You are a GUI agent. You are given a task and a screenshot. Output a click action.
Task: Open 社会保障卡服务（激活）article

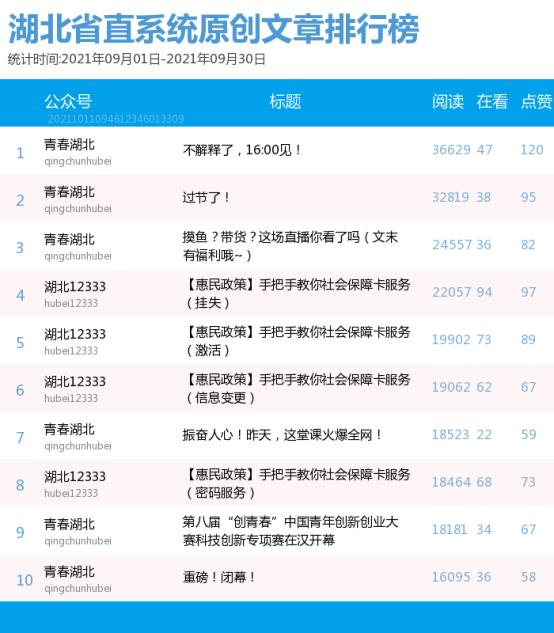coord(297,341)
